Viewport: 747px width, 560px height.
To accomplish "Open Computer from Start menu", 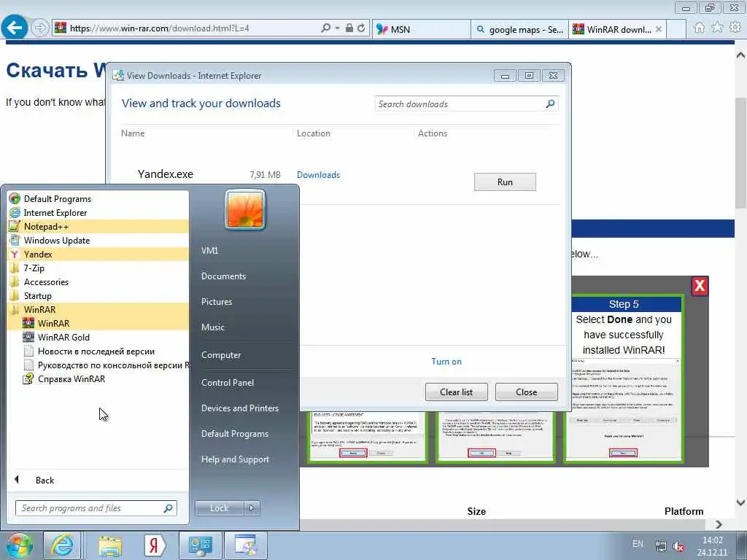I will [221, 355].
